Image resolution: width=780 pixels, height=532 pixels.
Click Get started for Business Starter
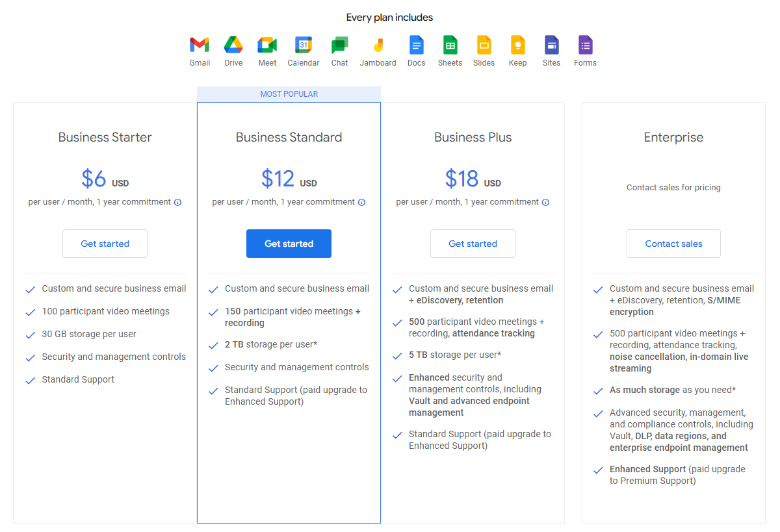[105, 244]
